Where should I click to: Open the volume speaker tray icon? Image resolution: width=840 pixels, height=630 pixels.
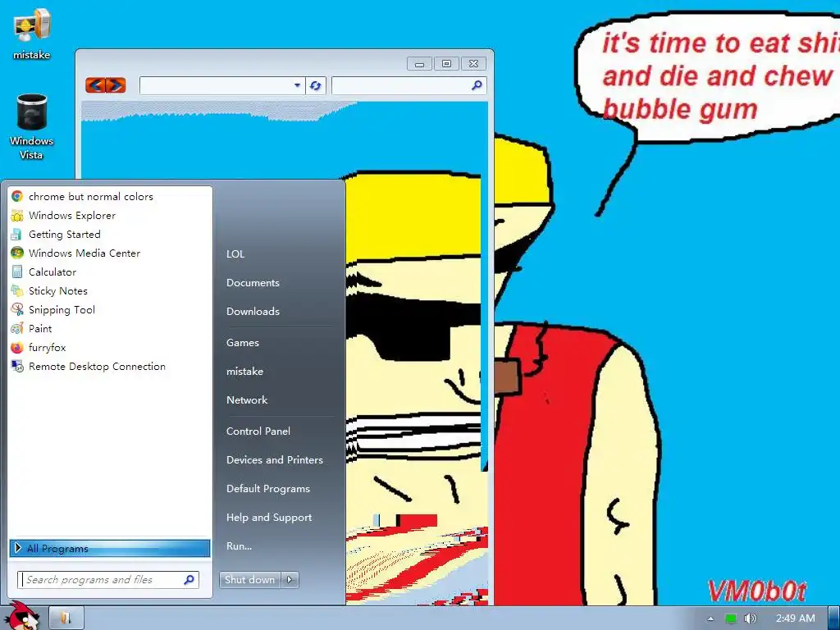[x=750, y=619]
